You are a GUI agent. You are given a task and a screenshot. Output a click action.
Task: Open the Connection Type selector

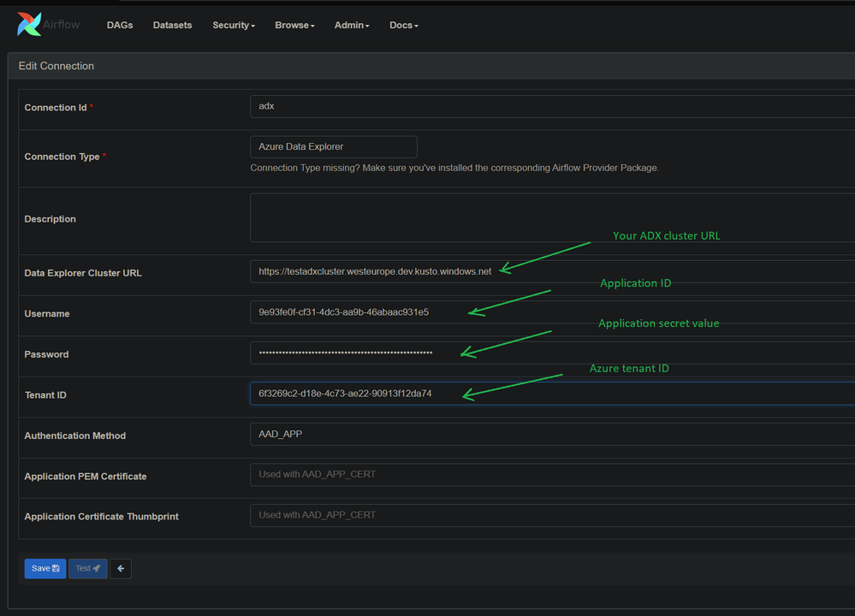pyautogui.click(x=334, y=146)
